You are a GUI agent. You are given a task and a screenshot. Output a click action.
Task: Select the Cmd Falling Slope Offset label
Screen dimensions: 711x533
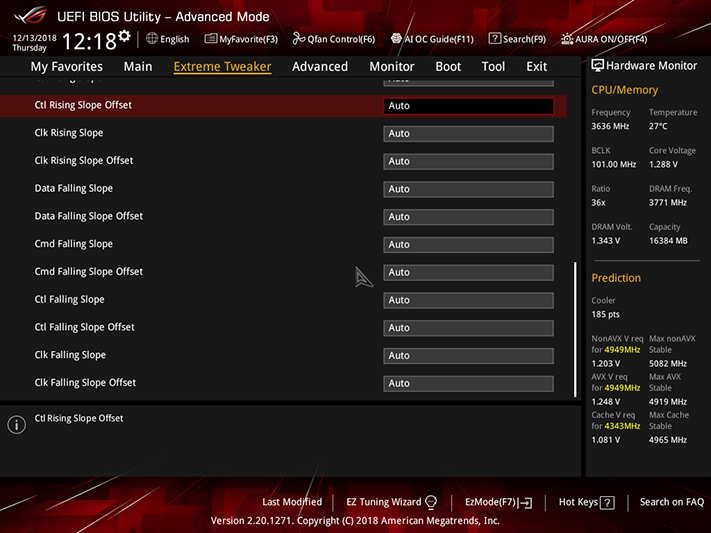click(x=89, y=271)
